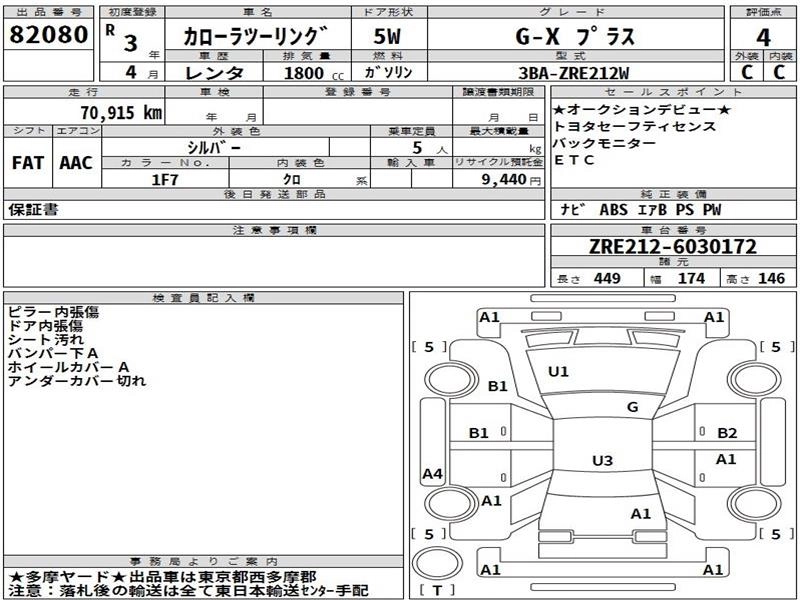Select the exterior color シルバー
Viewport: 800px width, 600px height.
(214, 147)
